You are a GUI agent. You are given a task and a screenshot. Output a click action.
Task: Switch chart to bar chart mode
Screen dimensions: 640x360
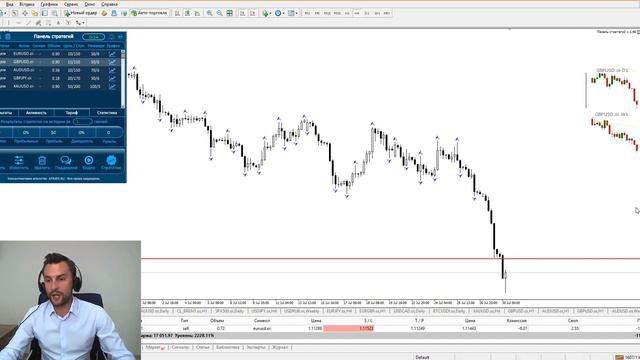[x=177, y=13]
